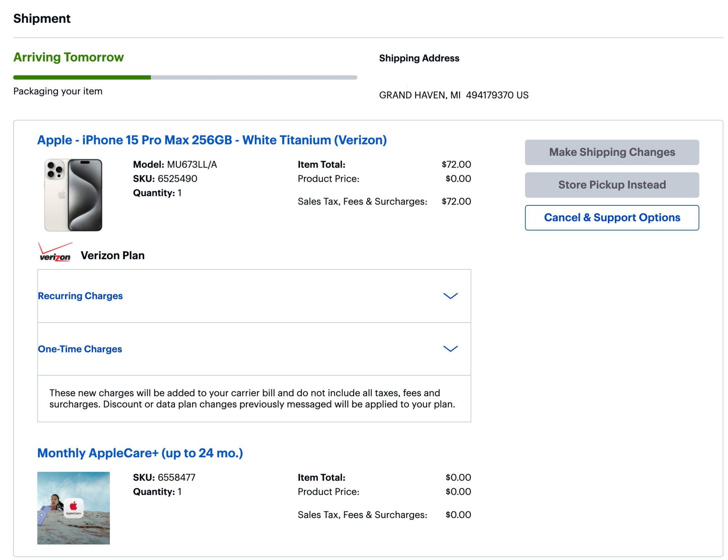Click the AppleCare+ product thumbnail
The width and height of the screenshot is (728, 560).
point(73,508)
